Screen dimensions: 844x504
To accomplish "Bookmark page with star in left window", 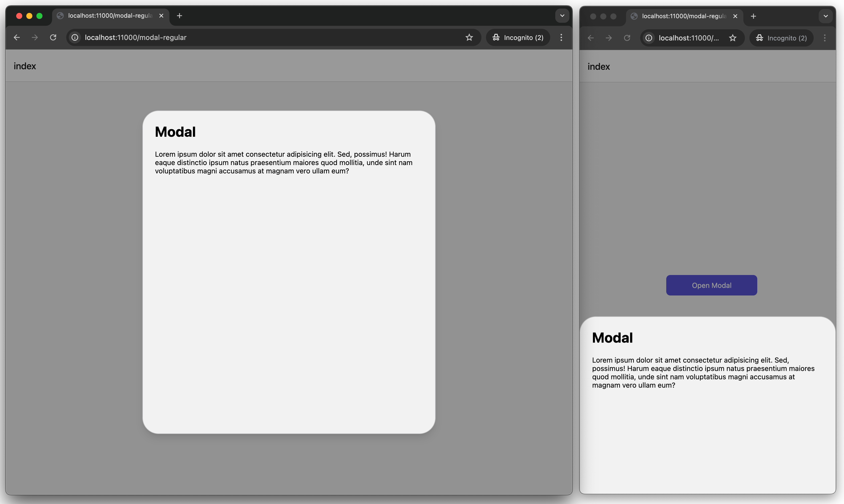I will tap(469, 37).
